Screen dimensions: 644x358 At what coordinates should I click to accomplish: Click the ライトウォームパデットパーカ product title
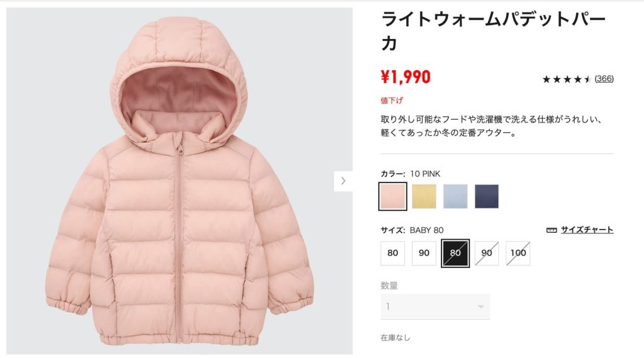(493, 31)
